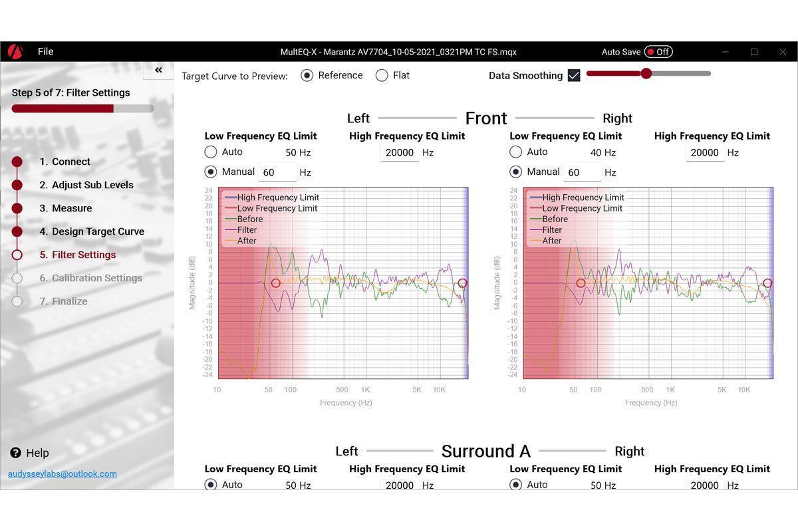Click the Audyssey logo icon in title bar
The height and width of the screenshot is (532, 798).
[x=15, y=52]
